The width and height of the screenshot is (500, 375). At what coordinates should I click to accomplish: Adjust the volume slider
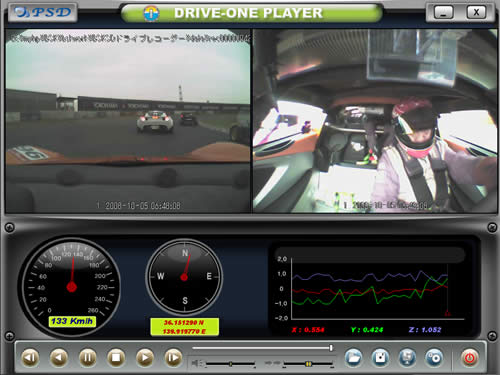pos(230,364)
